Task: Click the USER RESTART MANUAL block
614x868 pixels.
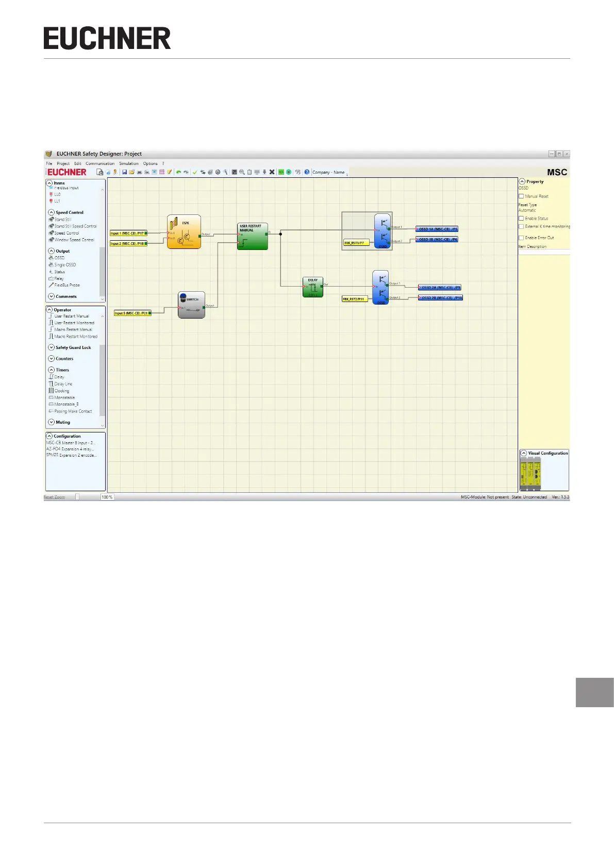Action: 253,237
